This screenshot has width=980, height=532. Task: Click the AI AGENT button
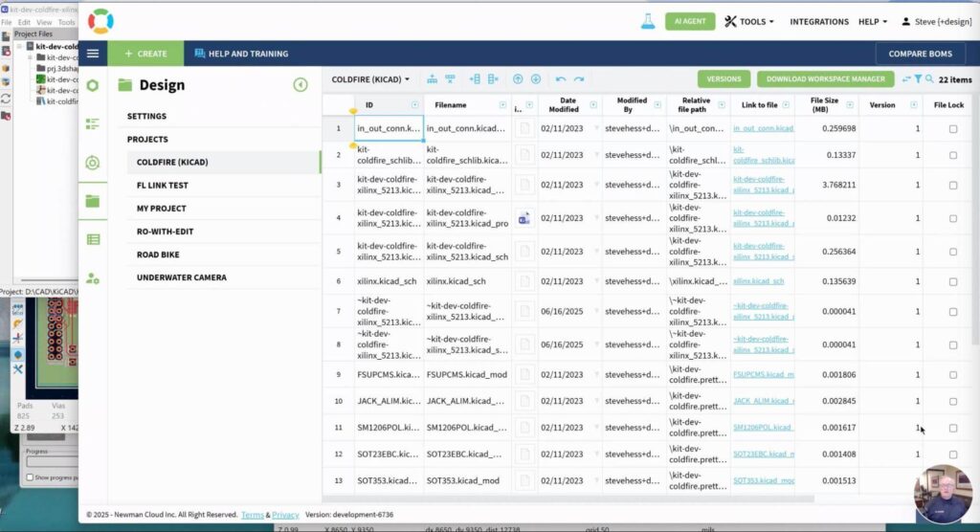pyautogui.click(x=690, y=21)
